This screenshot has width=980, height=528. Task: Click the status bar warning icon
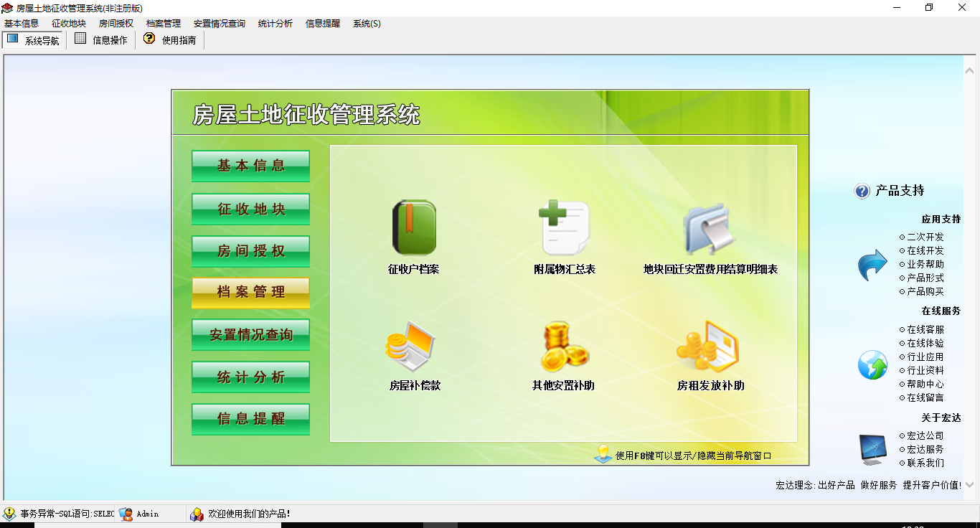9,514
